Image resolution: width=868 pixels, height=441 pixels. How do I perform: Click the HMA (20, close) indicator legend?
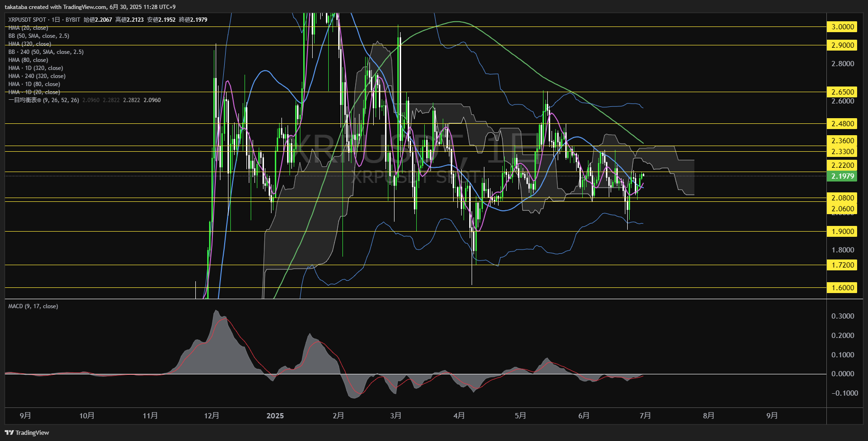pos(28,28)
